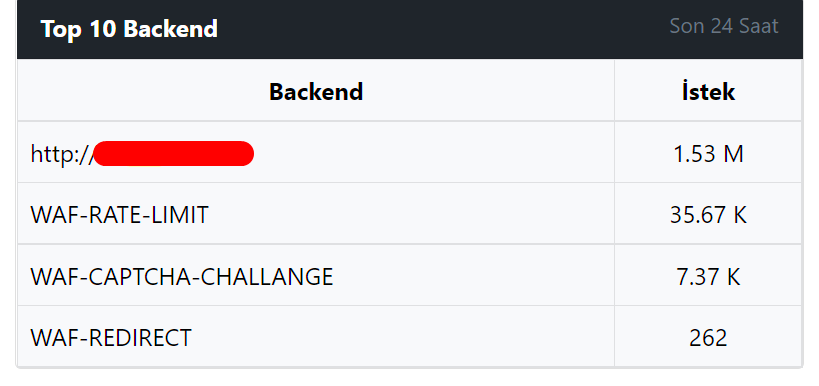Screen dimensions: 819x386
Task: Click the 1.53 M request count
Action: click(708, 154)
